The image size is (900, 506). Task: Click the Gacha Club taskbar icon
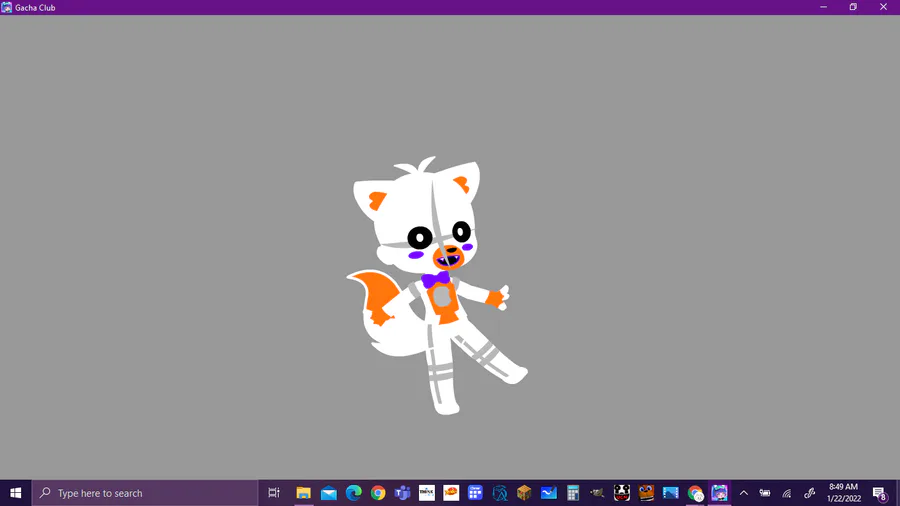(x=719, y=493)
